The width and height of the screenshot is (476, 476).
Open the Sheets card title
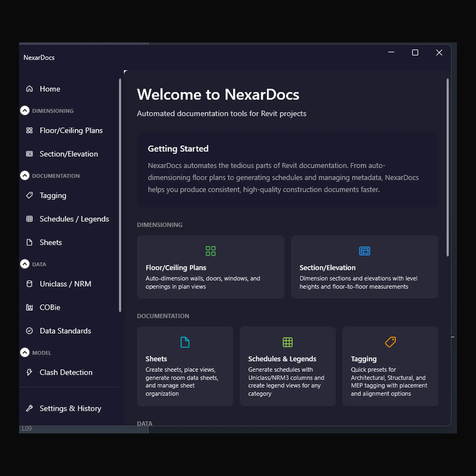156,359
